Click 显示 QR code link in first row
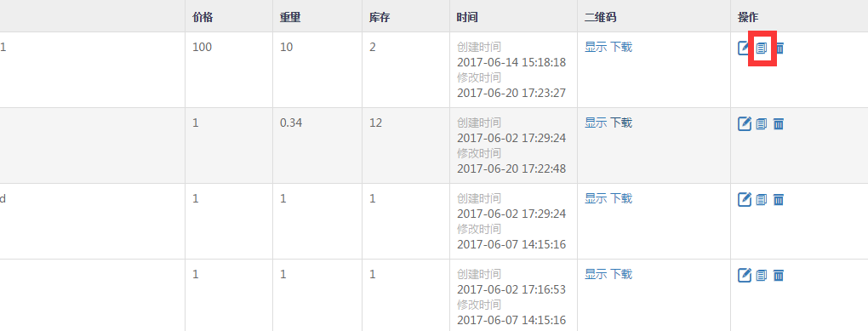Viewport: 868px width, 331px height. (596, 47)
